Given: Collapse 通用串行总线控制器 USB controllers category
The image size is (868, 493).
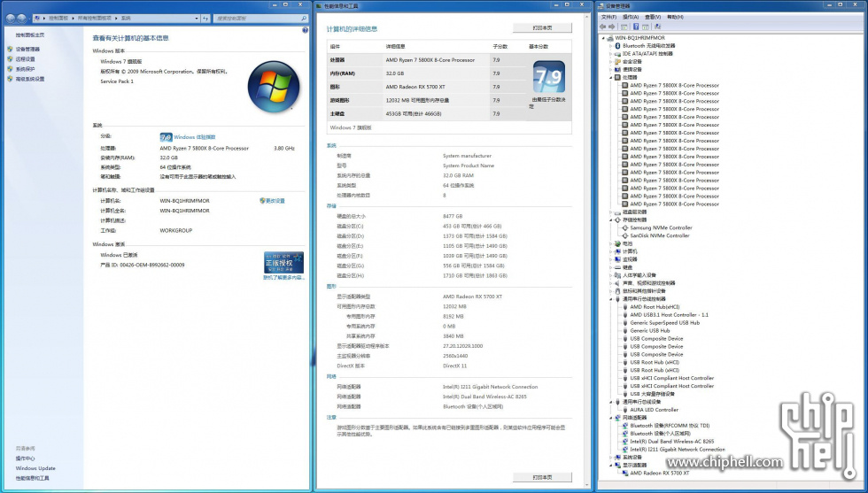Looking at the screenshot, I should tap(611, 299).
